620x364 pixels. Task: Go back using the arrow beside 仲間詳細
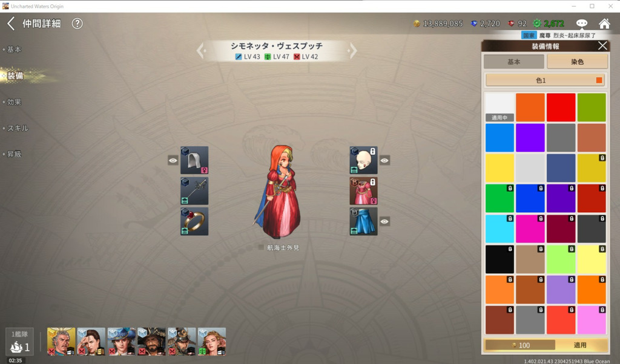coord(11,24)
